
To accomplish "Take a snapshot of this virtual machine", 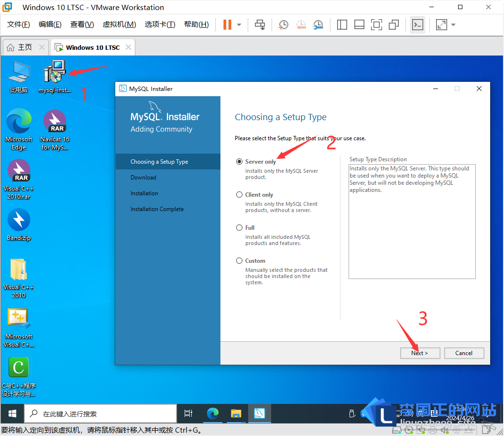I will pos(283,25).
